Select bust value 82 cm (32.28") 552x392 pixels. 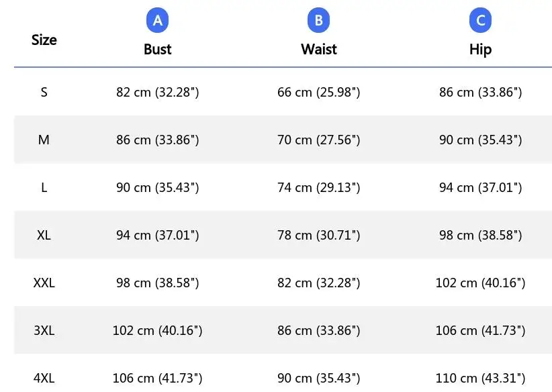pos(157,92)
